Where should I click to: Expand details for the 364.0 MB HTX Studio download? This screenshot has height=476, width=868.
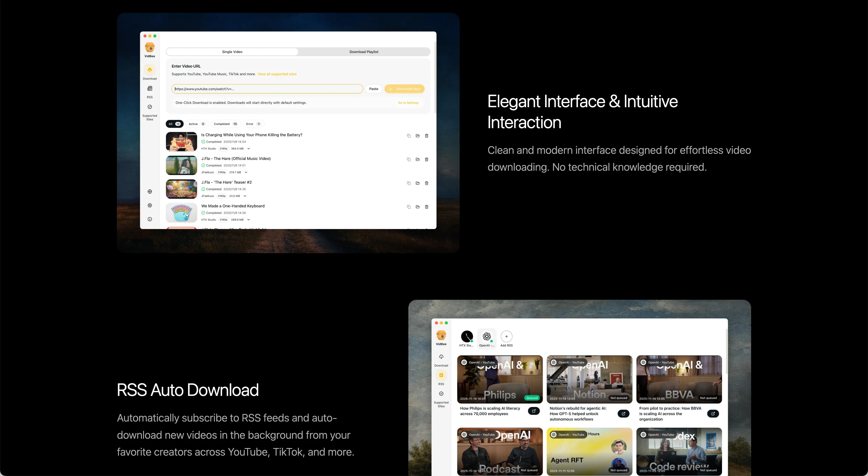coord(248,149)
